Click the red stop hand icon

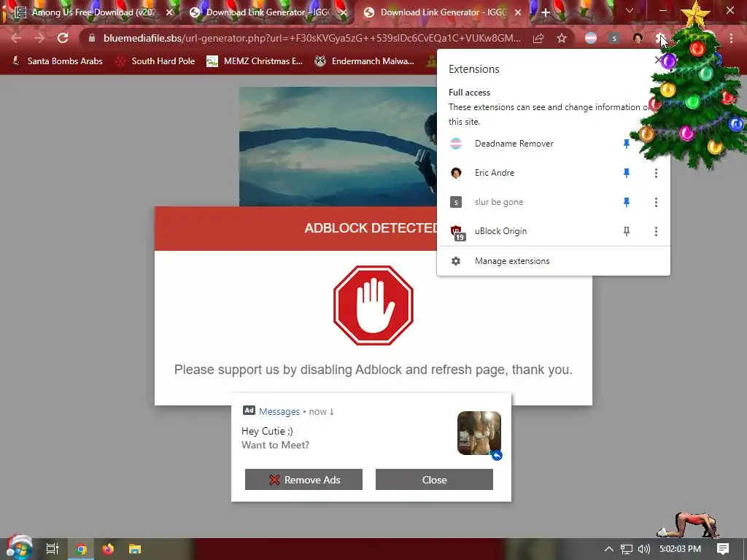coord(373,306)
